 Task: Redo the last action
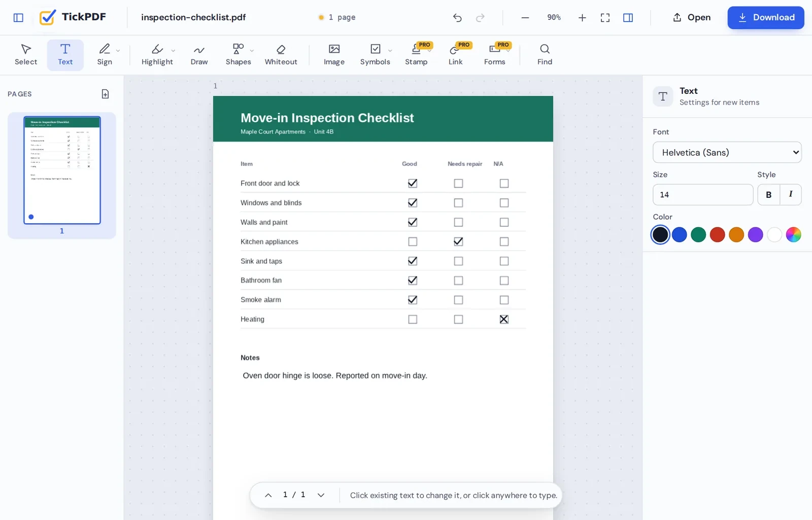480,18
